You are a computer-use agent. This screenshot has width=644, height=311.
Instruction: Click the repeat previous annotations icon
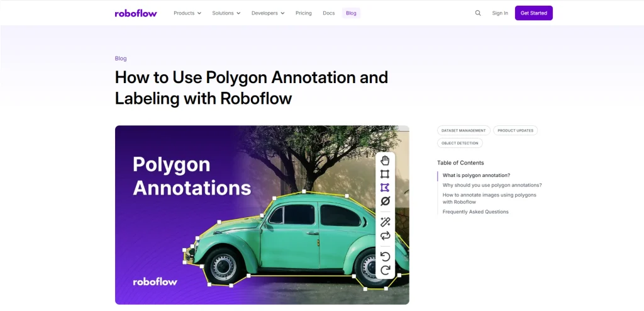(385, 235)
